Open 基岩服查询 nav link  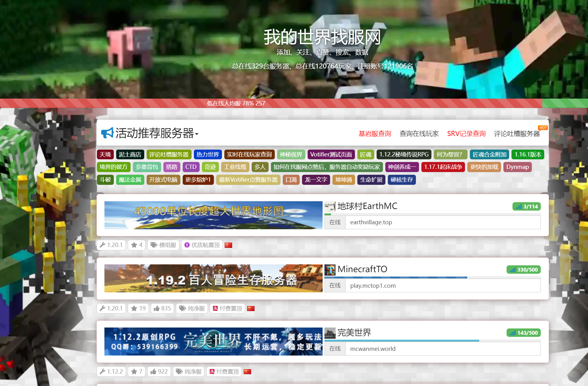tap(374, 134)
